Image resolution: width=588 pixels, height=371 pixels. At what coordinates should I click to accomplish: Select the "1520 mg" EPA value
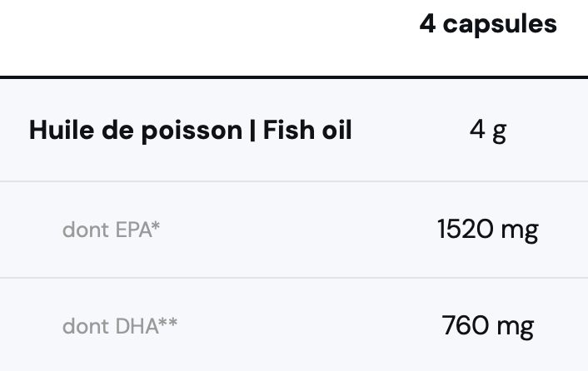tap(488, 229)
